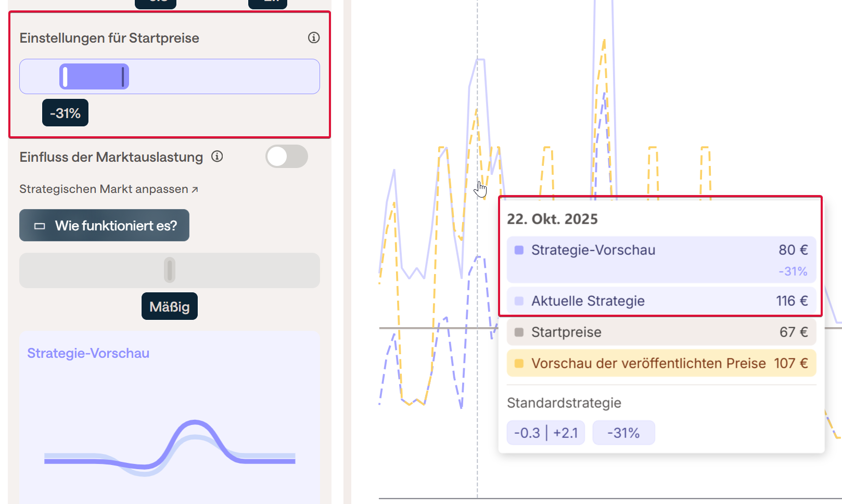Click the -31% Standardstrategie chip
The height and width of the screenshot is (504, 842).
pyautogui.click(x=623, y=433)
